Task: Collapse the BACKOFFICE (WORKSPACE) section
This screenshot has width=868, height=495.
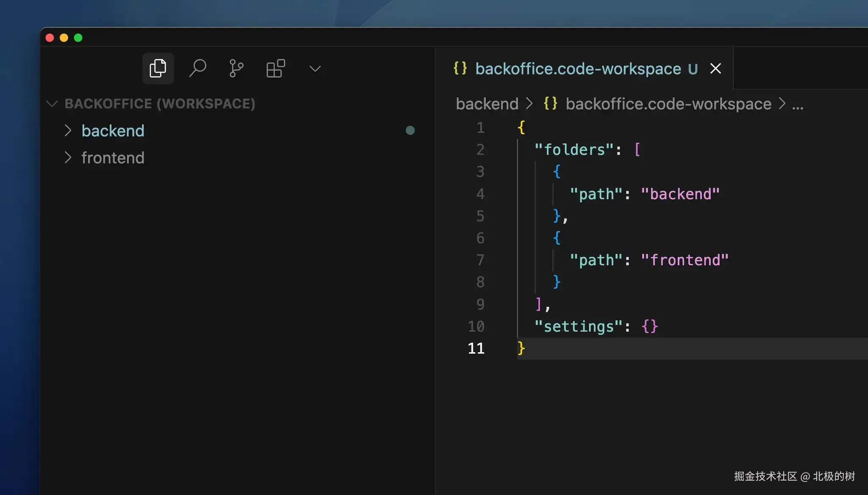Action: [52, 104]
